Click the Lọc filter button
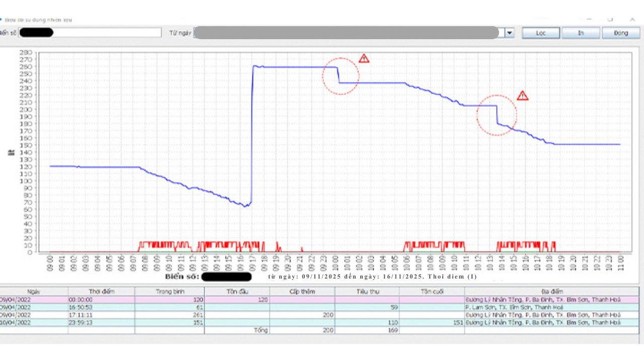Image resolution: width=644 pixels, height=362 pixels. coord(541,33)
